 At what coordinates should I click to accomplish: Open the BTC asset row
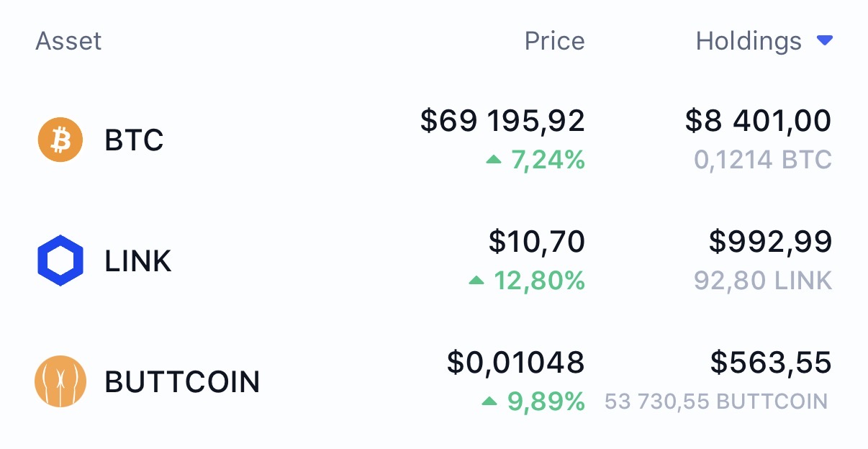click(x=434, y=140)
